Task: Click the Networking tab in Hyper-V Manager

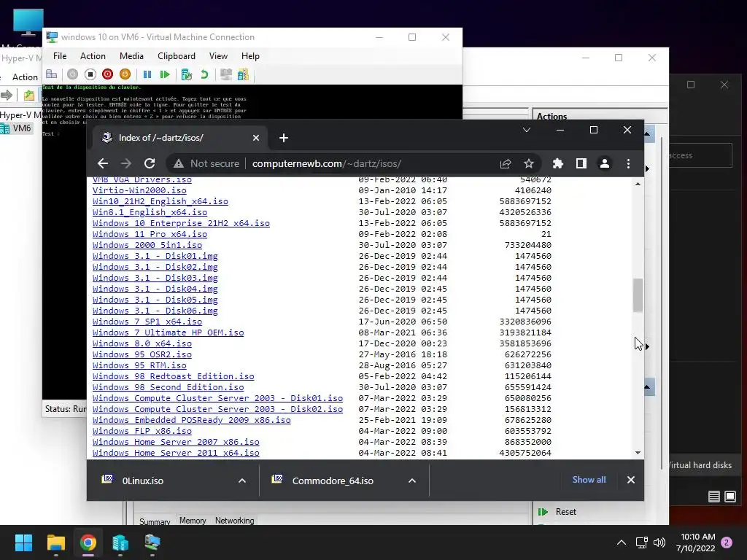Action: [x=234, y=521]
